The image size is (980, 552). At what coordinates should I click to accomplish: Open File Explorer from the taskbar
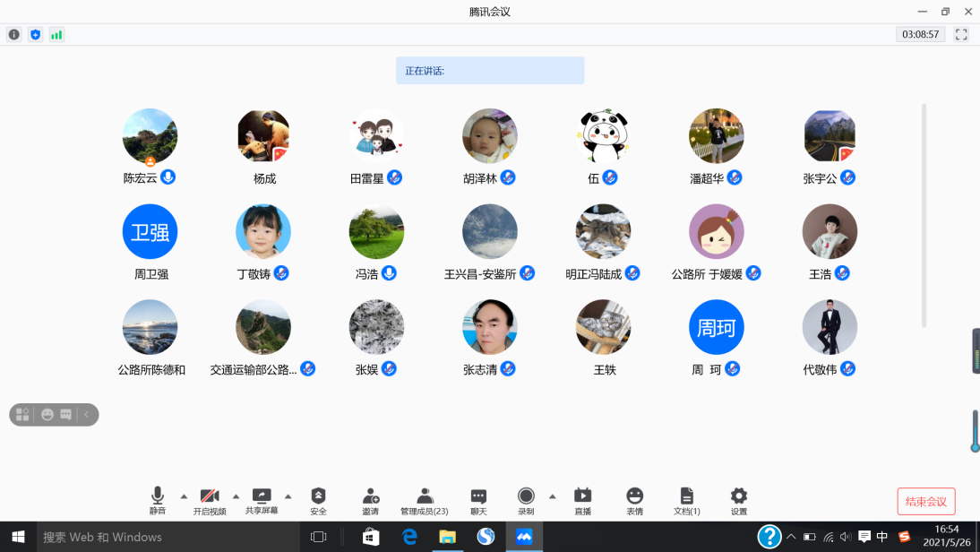click(448, 537)
